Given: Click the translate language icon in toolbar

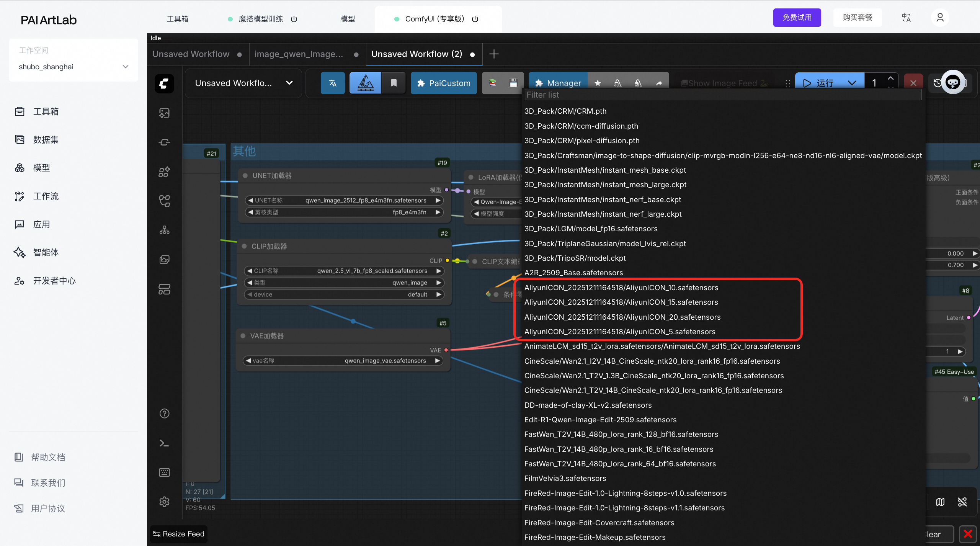Looking at the screenshot, I should pyautogui.click(x=332, y=83).
